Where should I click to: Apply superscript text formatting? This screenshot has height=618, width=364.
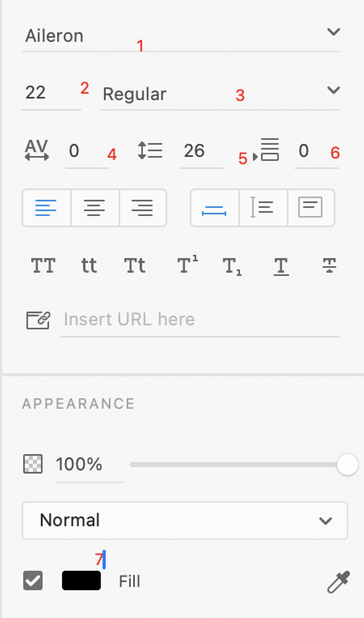pyautogui.click(x=187, y=265)
